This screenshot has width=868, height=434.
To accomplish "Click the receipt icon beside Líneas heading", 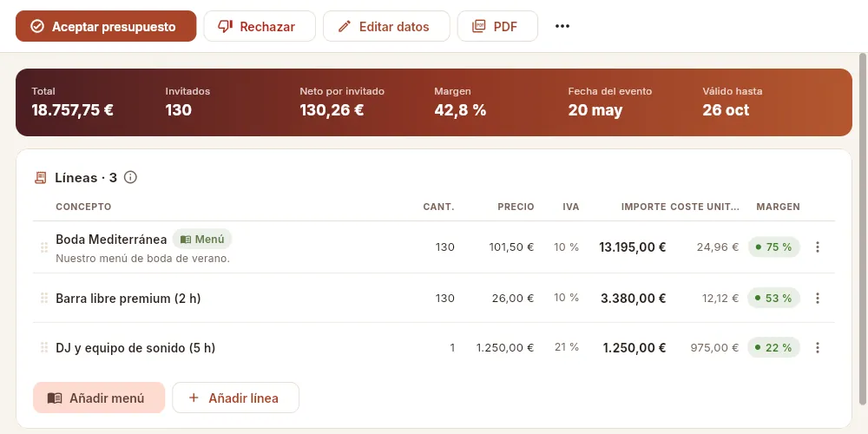I will pyautogui.click(x=41, y=178).
